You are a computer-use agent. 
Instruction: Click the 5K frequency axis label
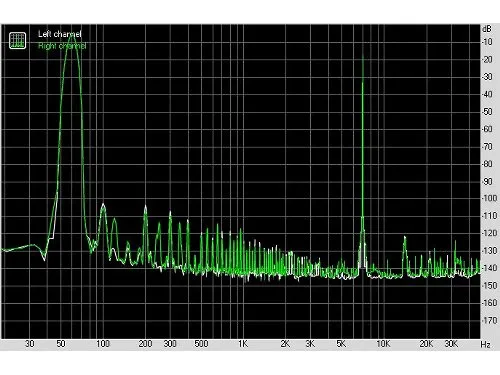click(x=341, y=344)
